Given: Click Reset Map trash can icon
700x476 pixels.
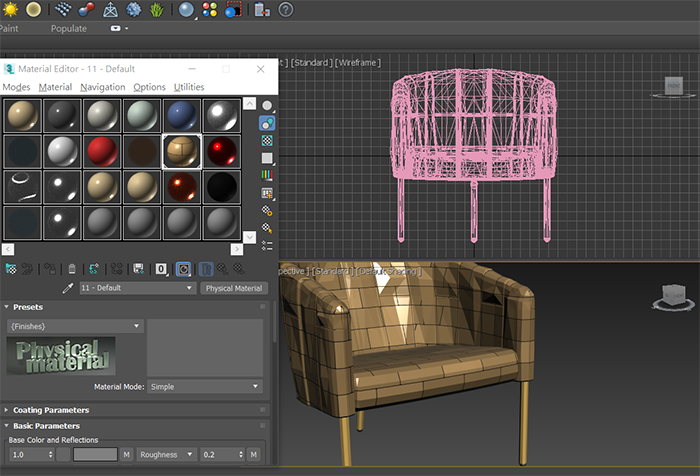Looking at the screenshot, I should pyautogui.click(x=72, y=269).
